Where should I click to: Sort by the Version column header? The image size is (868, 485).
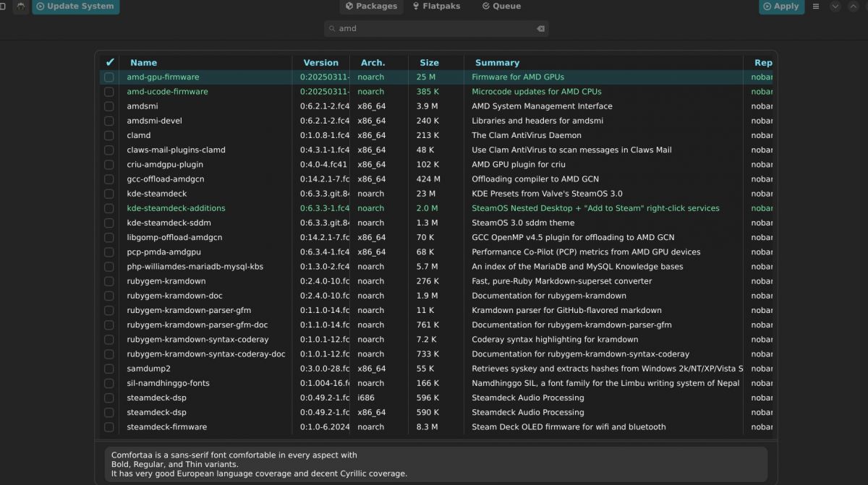pyautogui.click(x=321, y=63)
